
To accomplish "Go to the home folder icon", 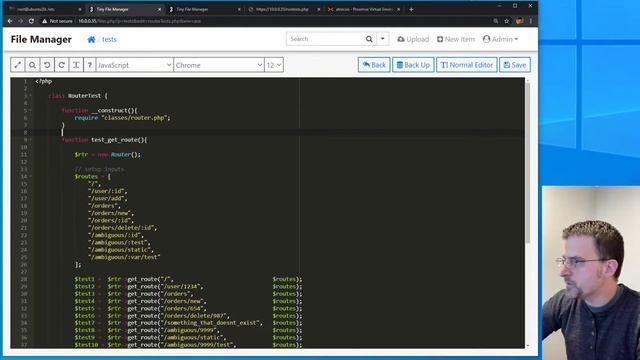I will tap(91, 39).
